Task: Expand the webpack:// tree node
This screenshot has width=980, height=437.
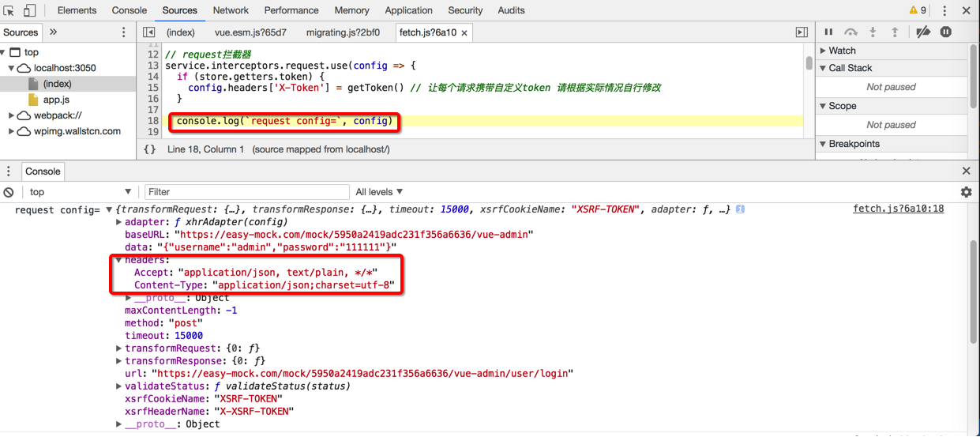Action: pyautogui.click(x=11, y=115)
